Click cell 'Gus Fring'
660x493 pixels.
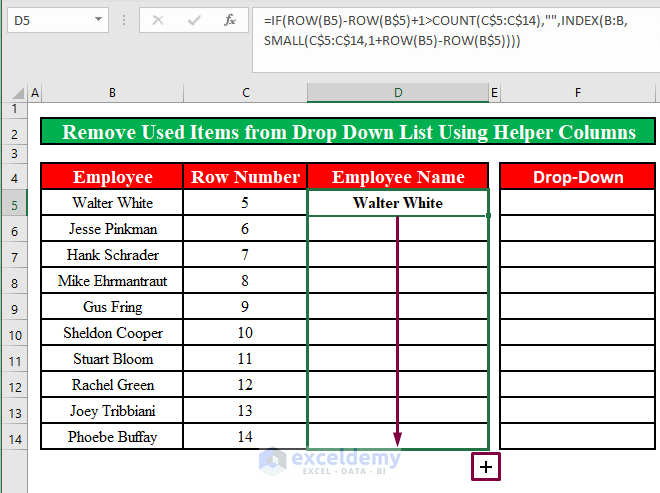click(112, 307)
